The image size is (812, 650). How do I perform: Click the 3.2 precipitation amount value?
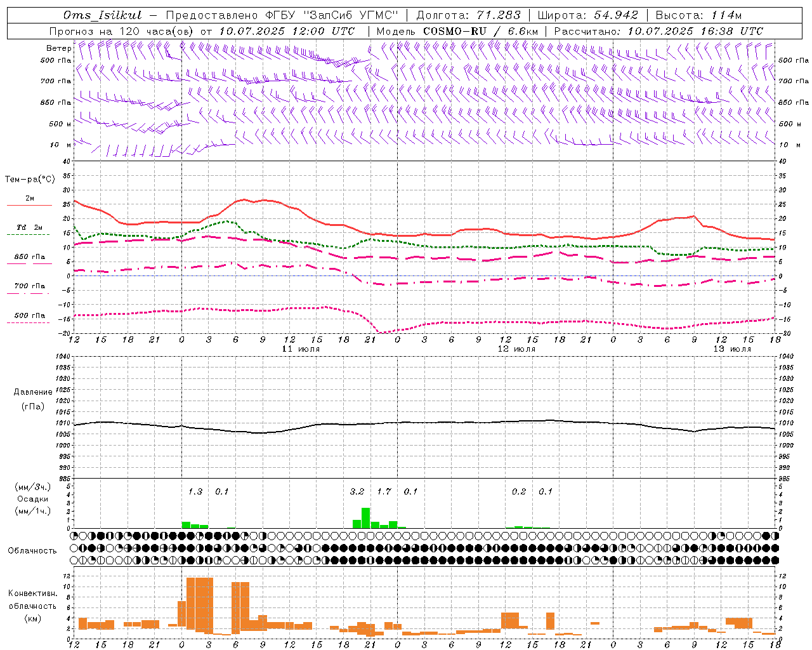(357, 491)
